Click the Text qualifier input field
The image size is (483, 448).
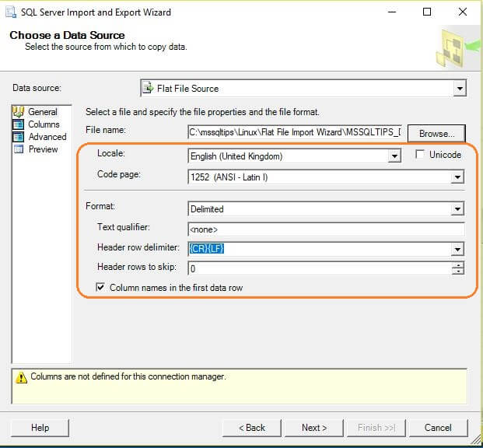point(326,229)
